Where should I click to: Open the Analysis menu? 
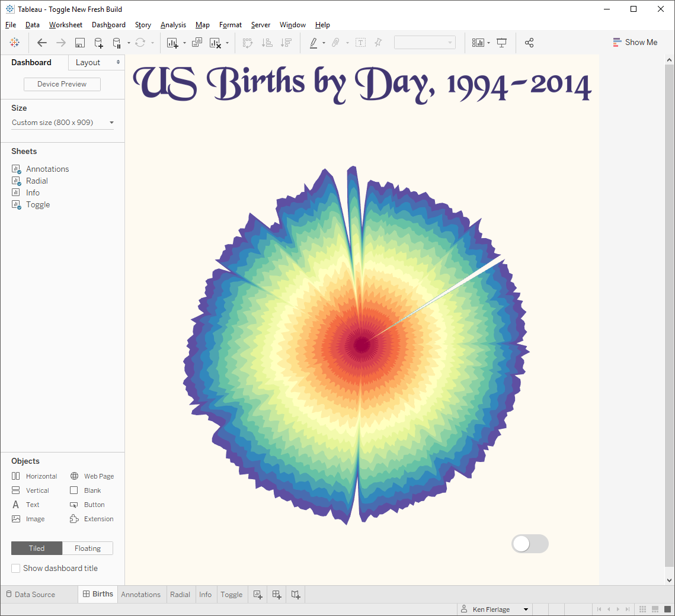[x=173, y=24]
